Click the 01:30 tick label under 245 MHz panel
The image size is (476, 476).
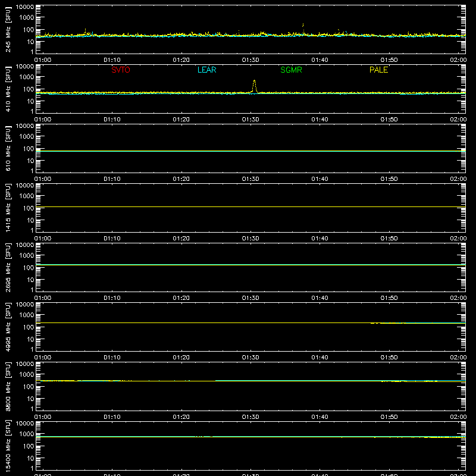(x=250, y=60)
